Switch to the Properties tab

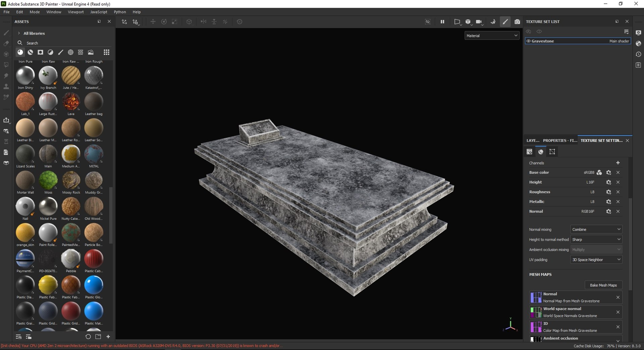click(x=560, y=141)
